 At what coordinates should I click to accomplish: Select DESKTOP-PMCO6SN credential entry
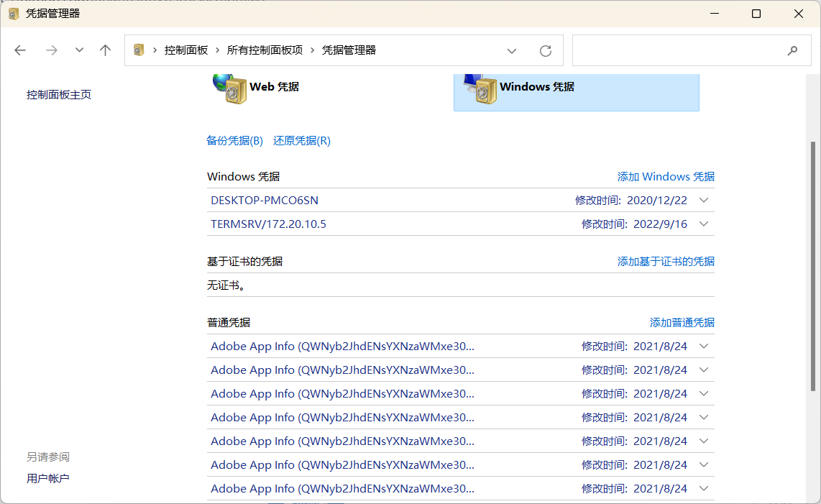click(x=265, y=200)
